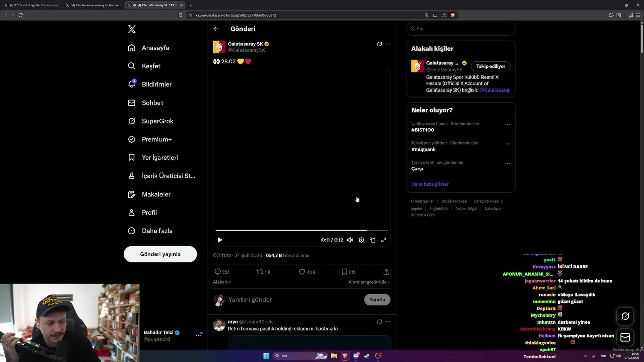Click the browser bookmark page icon
The width and height of the screenshot is (644, 362).
[x=180, y=15]
